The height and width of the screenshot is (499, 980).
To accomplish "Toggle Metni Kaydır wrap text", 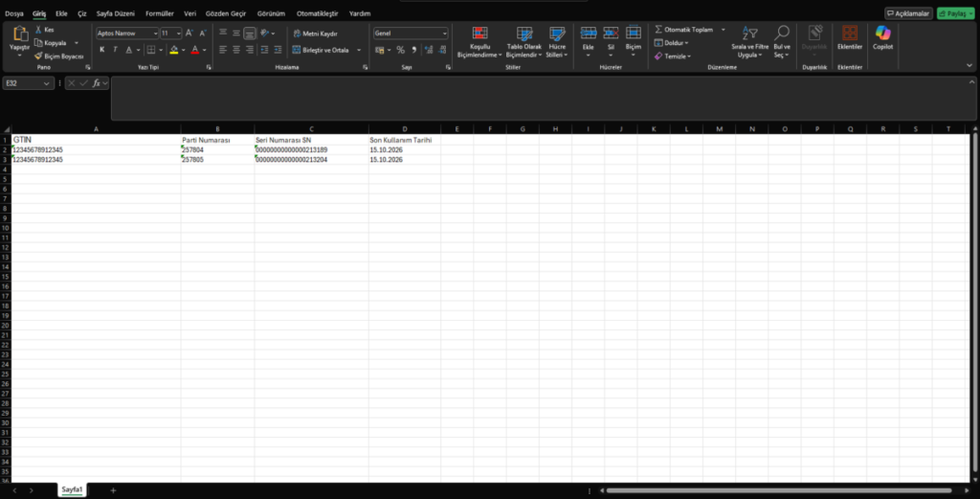I will pos(315,34).
